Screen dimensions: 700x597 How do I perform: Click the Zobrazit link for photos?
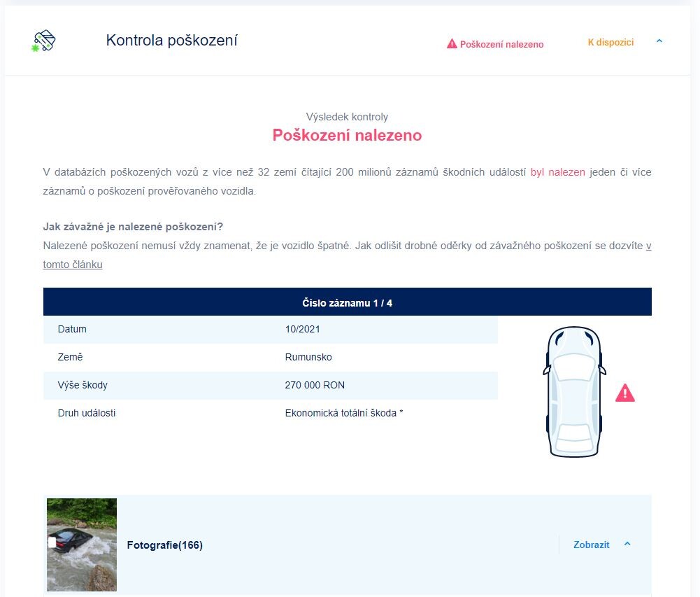[x=591, y=545]
